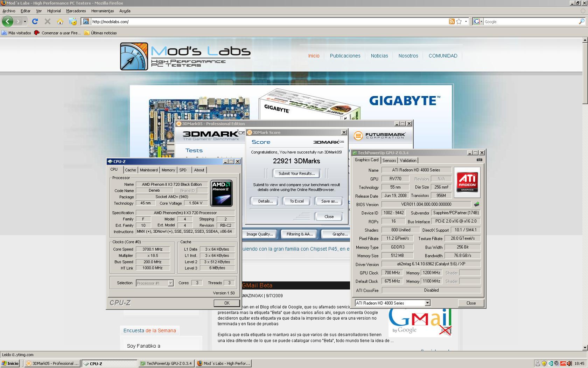Open the Herramientas menu
The image size is (588, 368).
tap(103, 11)
